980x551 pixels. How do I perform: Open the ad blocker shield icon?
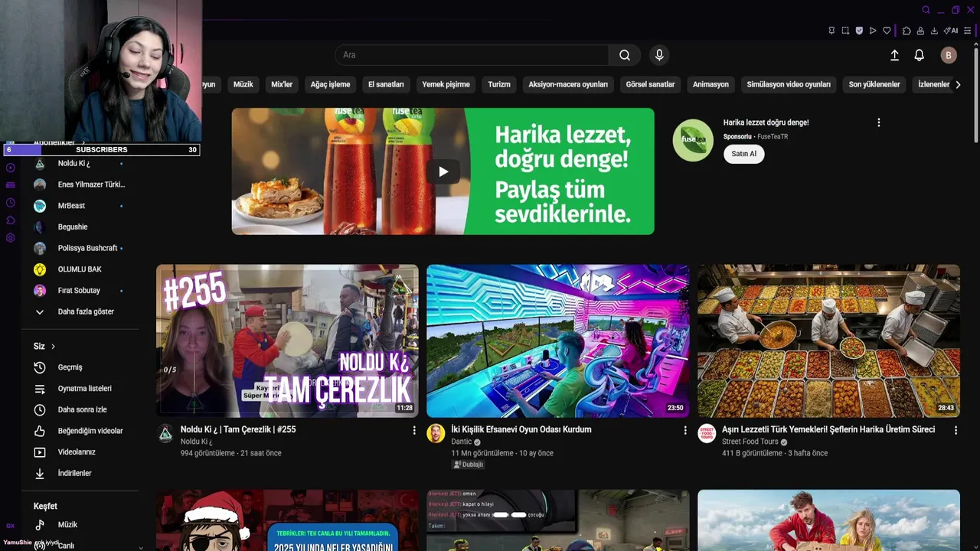click(x=859, y=31)
